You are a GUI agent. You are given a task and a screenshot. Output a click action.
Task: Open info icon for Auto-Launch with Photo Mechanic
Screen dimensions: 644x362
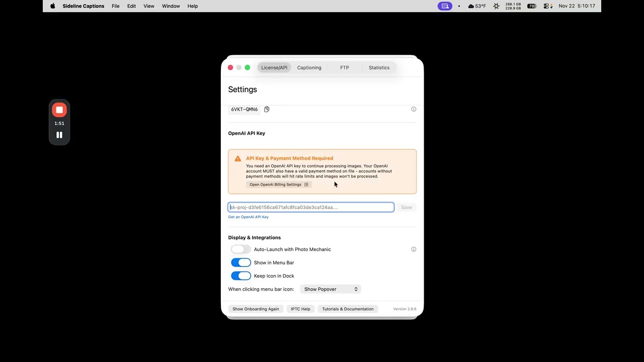point(414,249)
